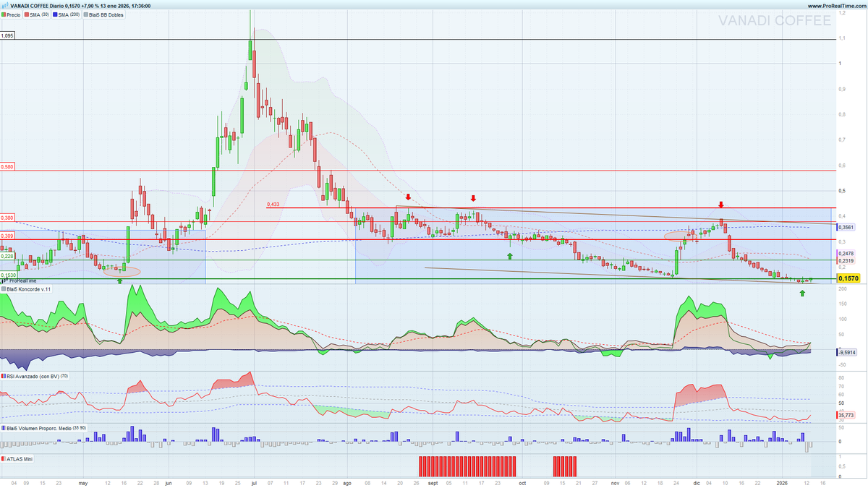Open the Blai5 BB Dobles indicator label
Screen dimensions: 868x488
(x=104, y=14)
